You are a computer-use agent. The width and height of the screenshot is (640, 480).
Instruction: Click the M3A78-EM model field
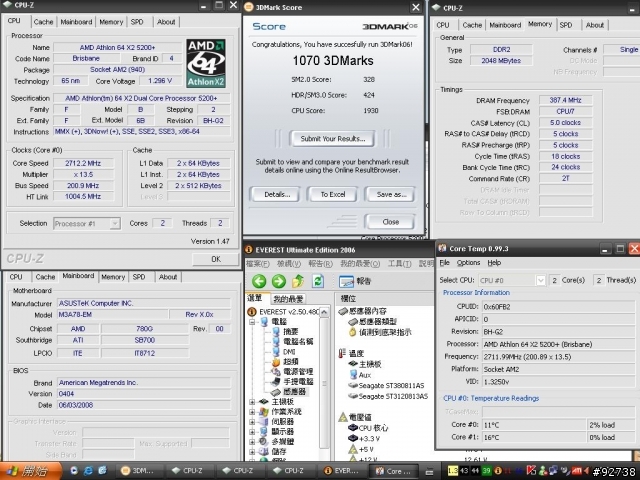pos(112,314)
